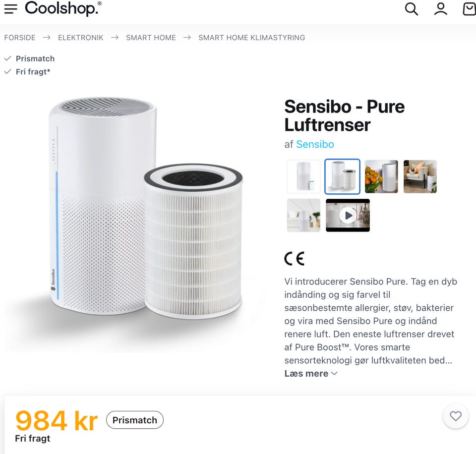Open search with magnifier icon
Screen dimensions: 476x454
(x=412, y=9)
